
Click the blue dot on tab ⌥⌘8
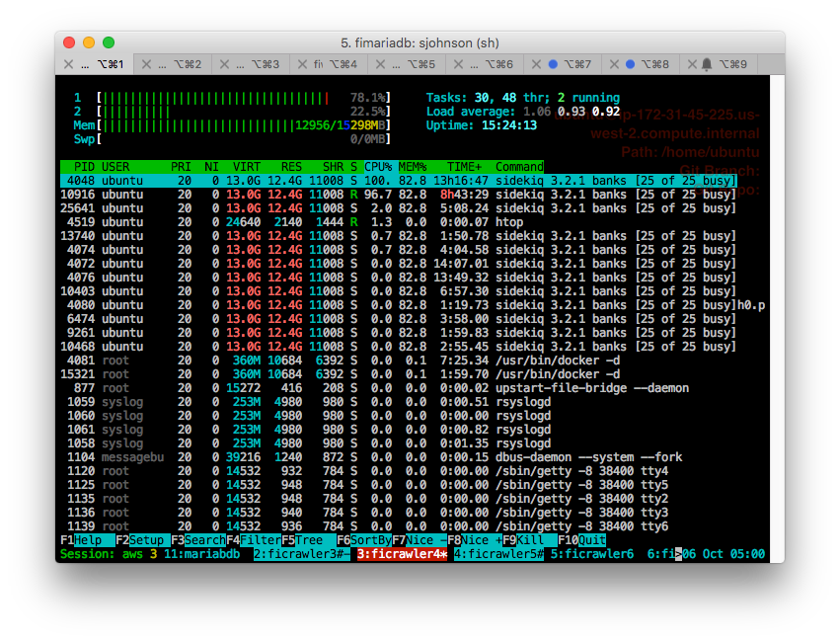[631, 64]
